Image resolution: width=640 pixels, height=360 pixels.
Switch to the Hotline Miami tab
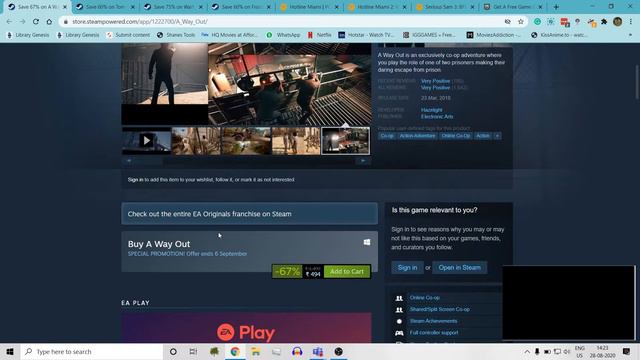[x=309, y=7]
